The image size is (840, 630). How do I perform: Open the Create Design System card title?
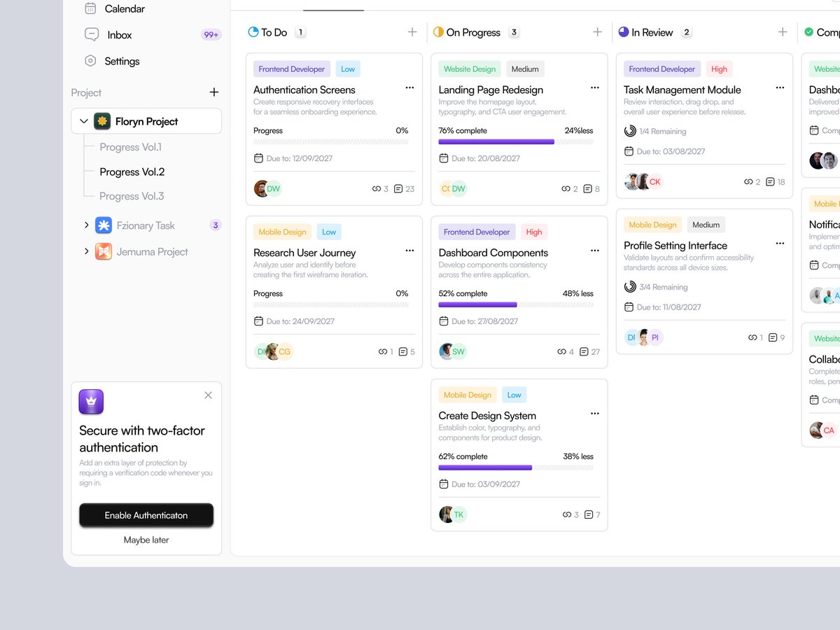[x=487, y=415]
